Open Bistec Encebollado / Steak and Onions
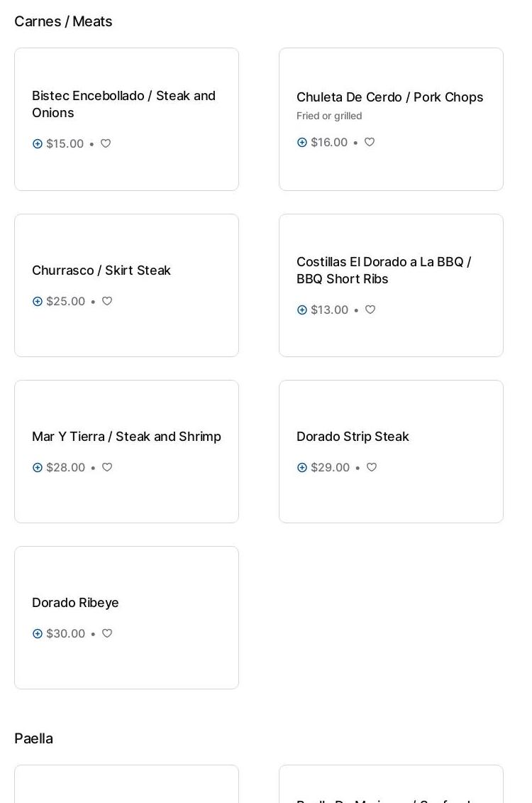532x803 pixels. [x=123, y=104]
